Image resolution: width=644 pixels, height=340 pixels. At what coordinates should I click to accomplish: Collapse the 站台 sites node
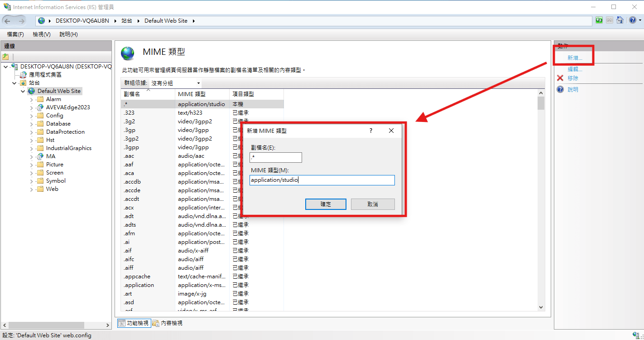point(14,83)
